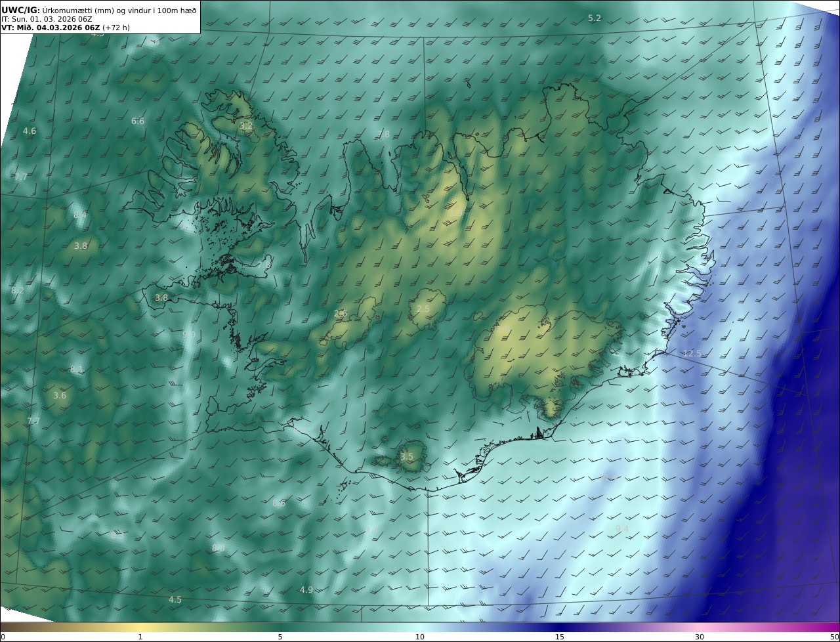This screenshot has width=840, height=642.
Task: Click the 5 tick on the color scale
Action: [280, 637]
